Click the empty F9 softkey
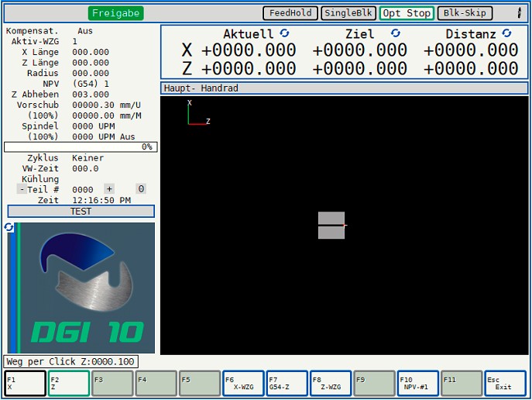 374,384
